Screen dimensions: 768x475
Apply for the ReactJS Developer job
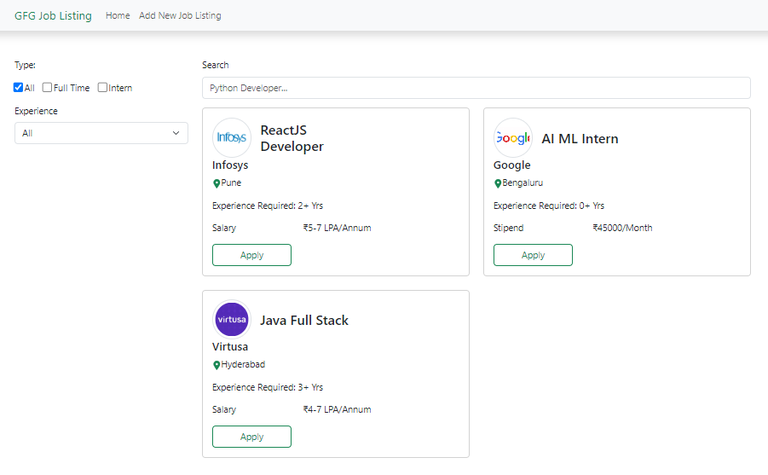tap(252, 255)
